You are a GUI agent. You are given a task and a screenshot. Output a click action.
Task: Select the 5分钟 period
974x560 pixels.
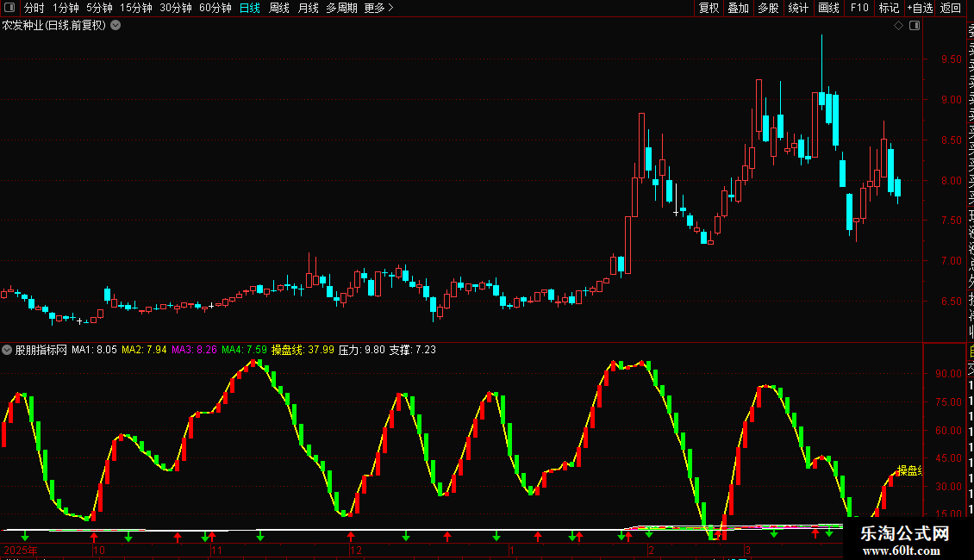(x=99, y=8)
